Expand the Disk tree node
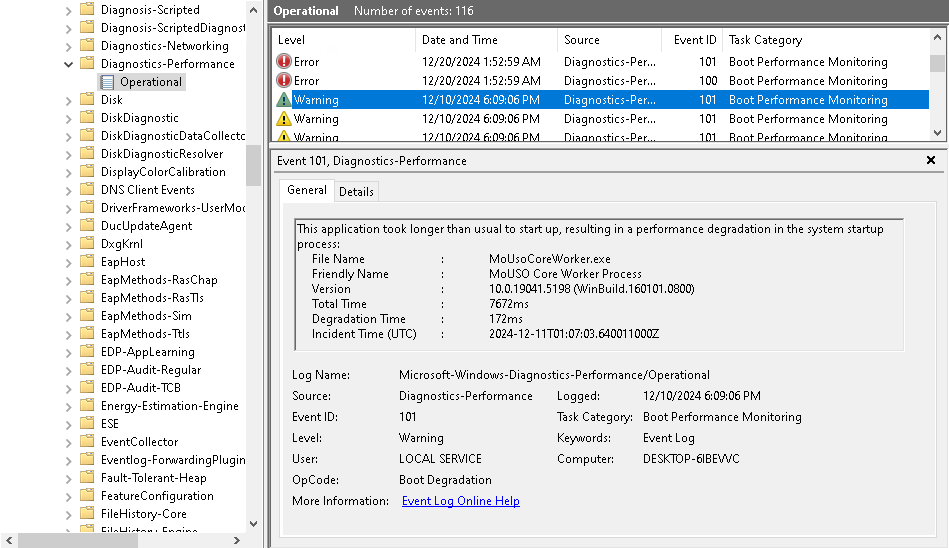The image size is (949, 548). point(68,101)
